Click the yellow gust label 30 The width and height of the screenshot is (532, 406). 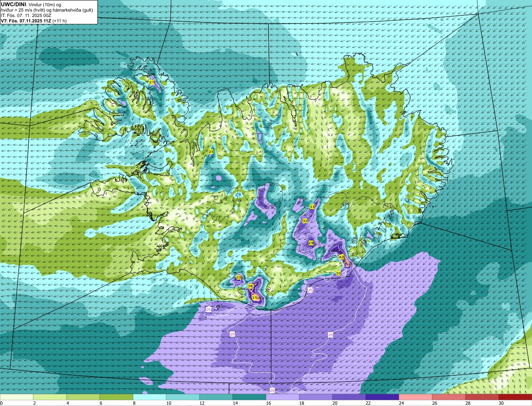338,273
